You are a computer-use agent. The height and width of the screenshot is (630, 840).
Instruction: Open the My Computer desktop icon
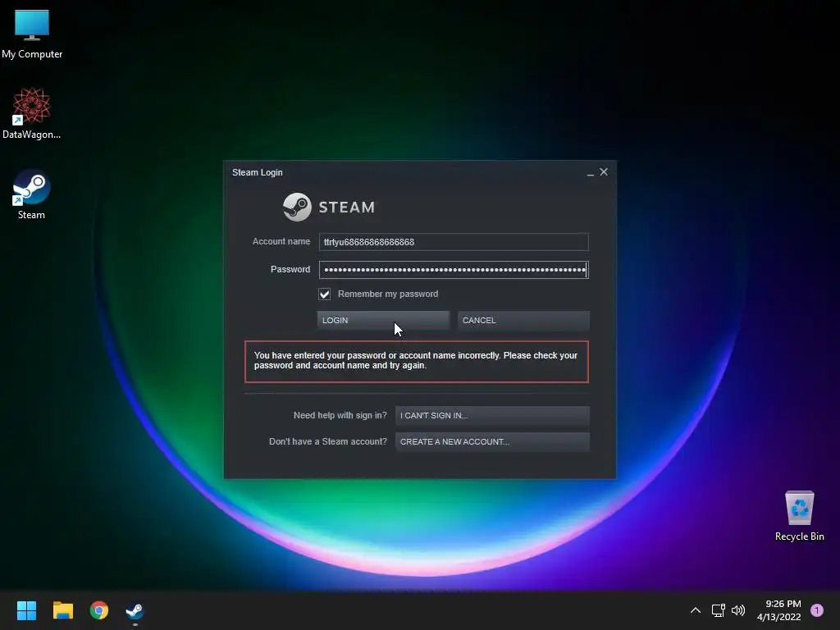point(32,33)
